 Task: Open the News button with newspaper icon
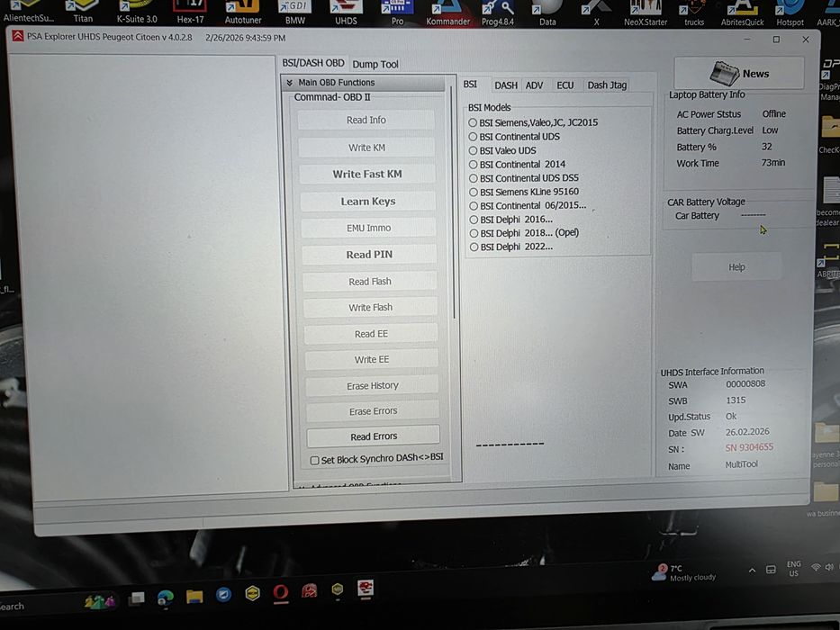pos(739,74)
